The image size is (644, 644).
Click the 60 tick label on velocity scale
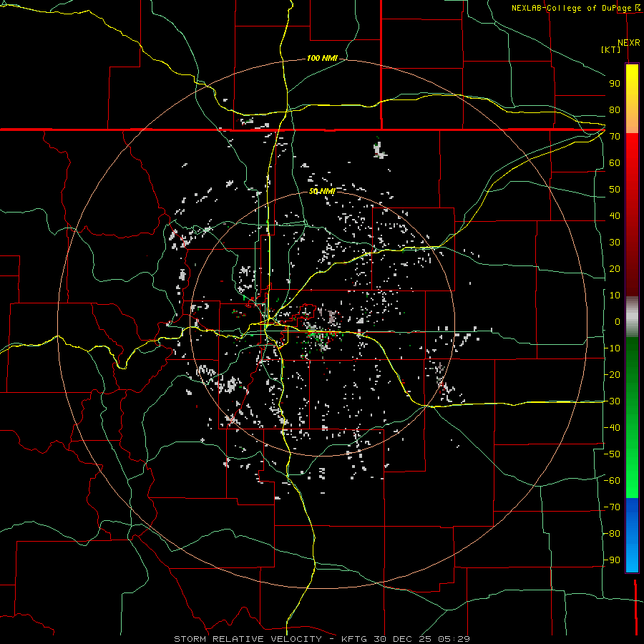click(x=615, y=163)
